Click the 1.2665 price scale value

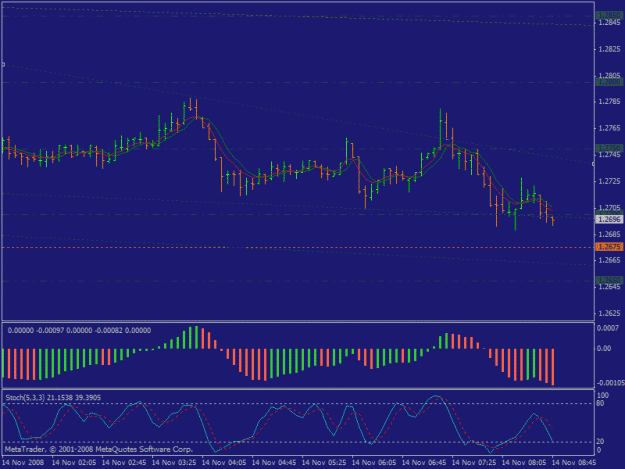(609, 260)
